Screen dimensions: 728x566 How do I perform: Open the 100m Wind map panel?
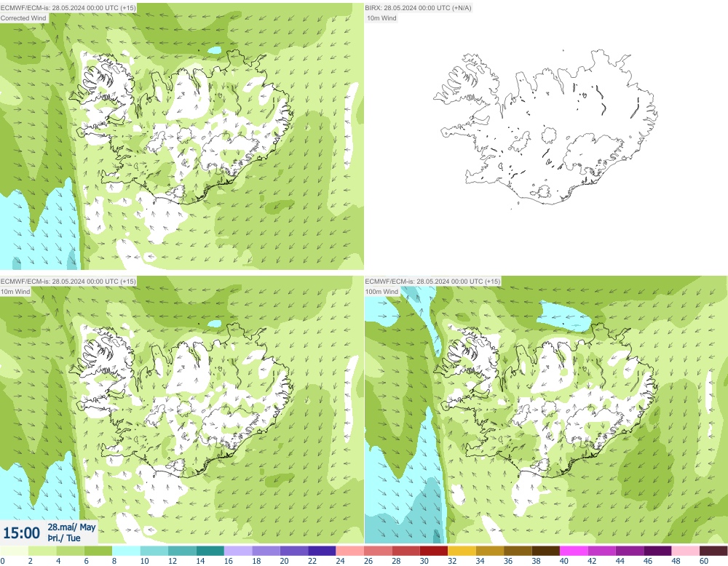(546, 410)
